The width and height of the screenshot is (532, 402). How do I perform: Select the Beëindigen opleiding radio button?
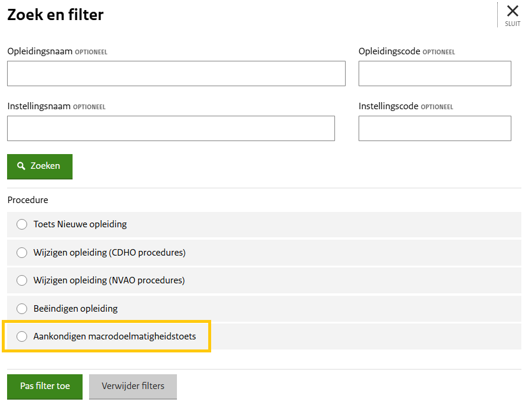[22, 308]
